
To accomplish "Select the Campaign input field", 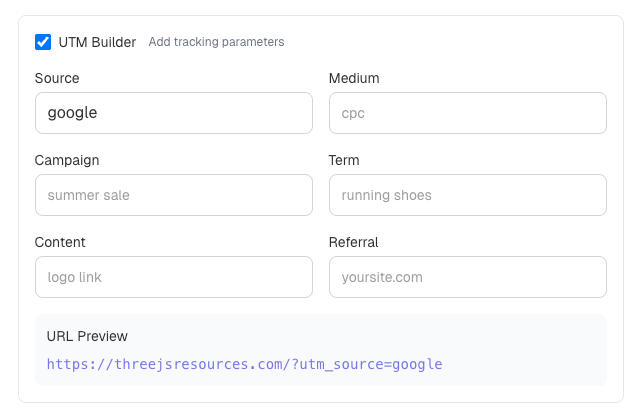I will pos(173,195).
